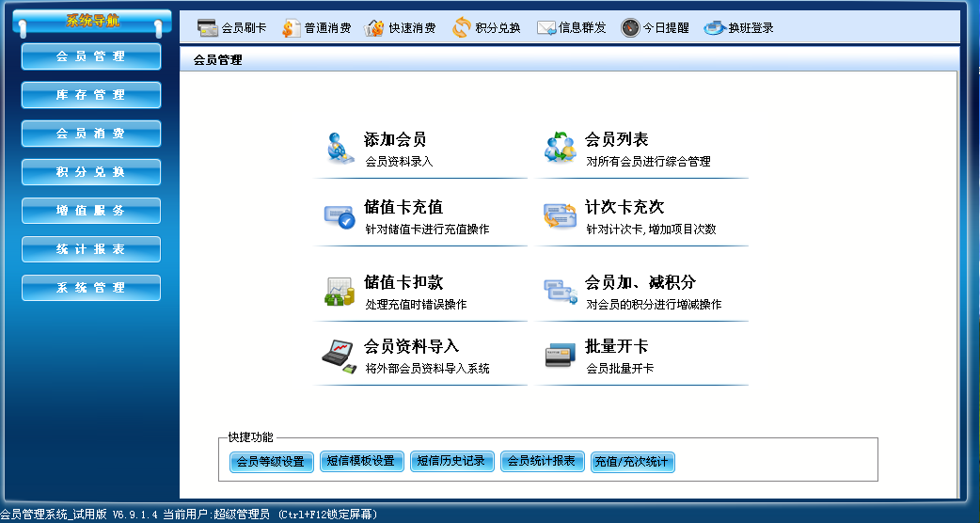Click the 计次卡充次 count card icon

pyautogui.click(x=560, y=215)
